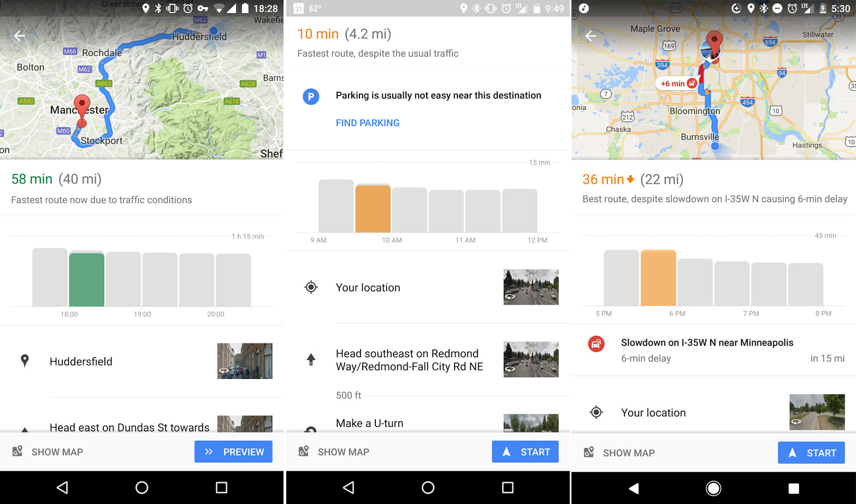Image resolution: width=856 pixels, height=504 pixels.
Task: Tap SHOW MAP on the Huddersfield route
Action: coord(48,452)
